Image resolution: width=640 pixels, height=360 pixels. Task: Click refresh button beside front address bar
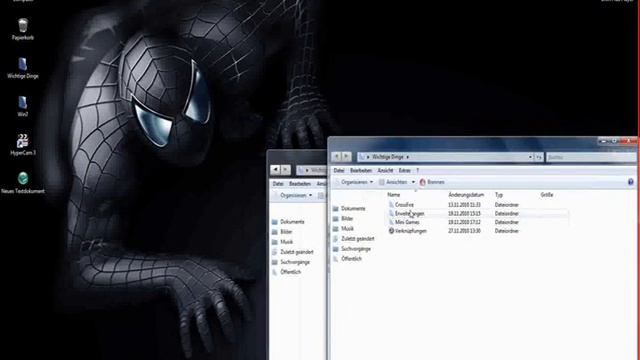pos(539,157)
